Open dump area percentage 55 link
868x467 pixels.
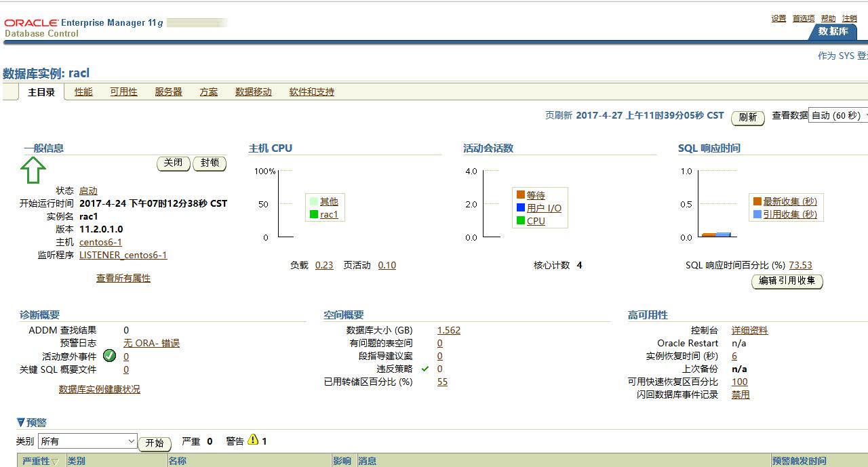click(x=442, y=382)
